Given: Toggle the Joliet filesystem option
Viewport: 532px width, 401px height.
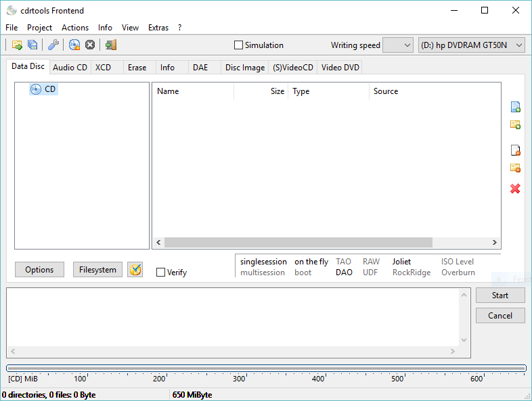Looking at the screenshot, I should tap(401, 262).
